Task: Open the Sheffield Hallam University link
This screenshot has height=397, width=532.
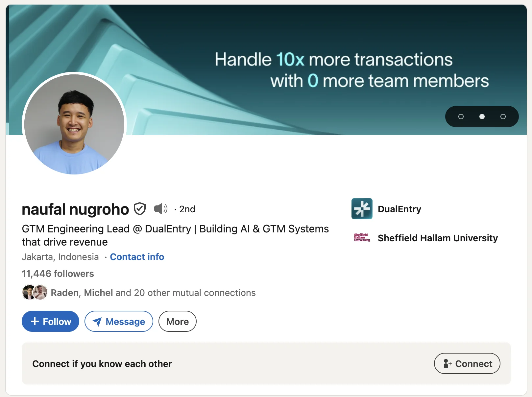Action: click(438, 238)
